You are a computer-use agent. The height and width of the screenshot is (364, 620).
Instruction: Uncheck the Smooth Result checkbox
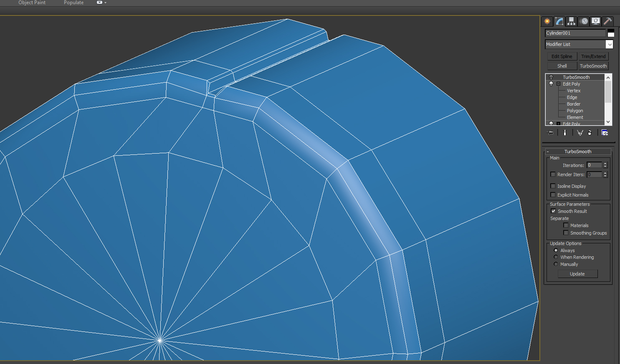[553, 211]
